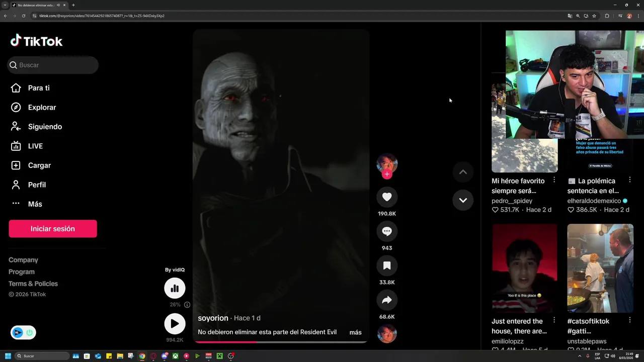Open the soyorion username link
Screen dimensions: 644x362
point(213,318)
